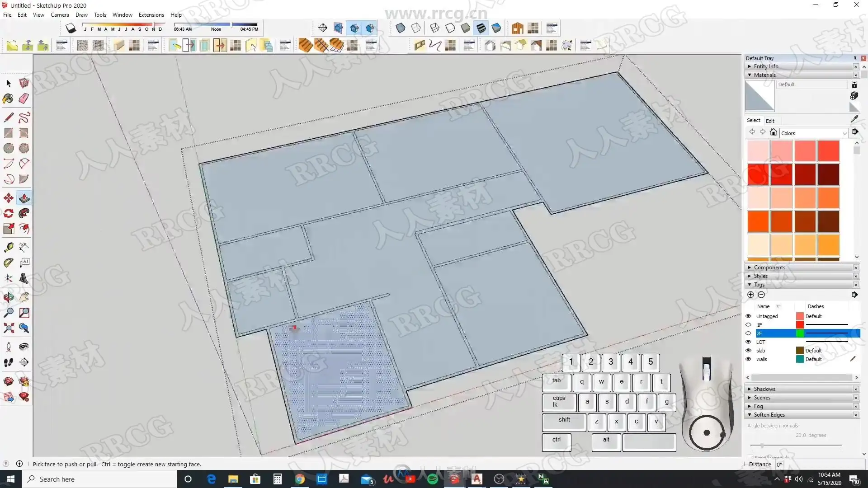This screenshot has height=488, width=868.
Task: Activate the Move tool
Action: 8,198
